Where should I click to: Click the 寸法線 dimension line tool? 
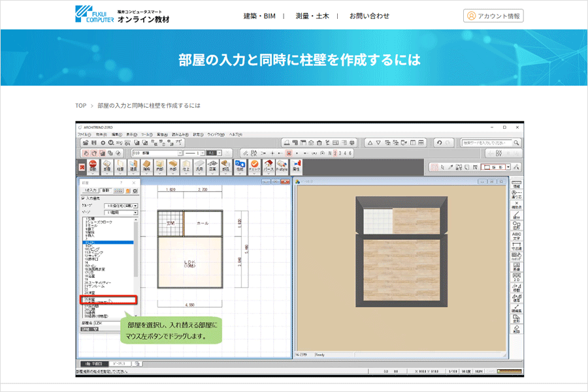(x=516, y=247)
